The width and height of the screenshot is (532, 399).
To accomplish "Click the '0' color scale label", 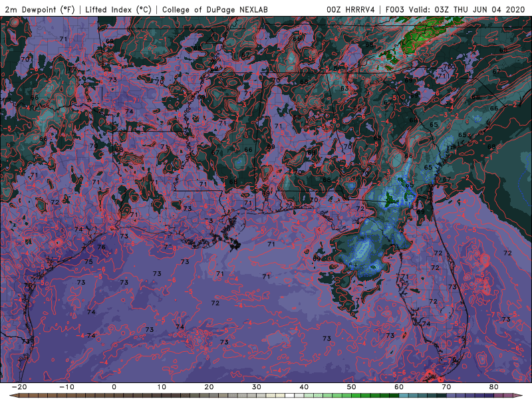I will click(x=114, y=387).
